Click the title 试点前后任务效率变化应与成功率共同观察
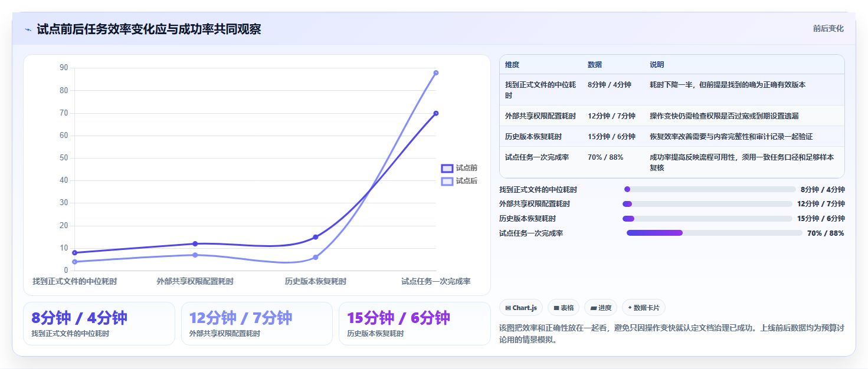The width and height of the screenshot is (868, 369). tap(149, 29)
